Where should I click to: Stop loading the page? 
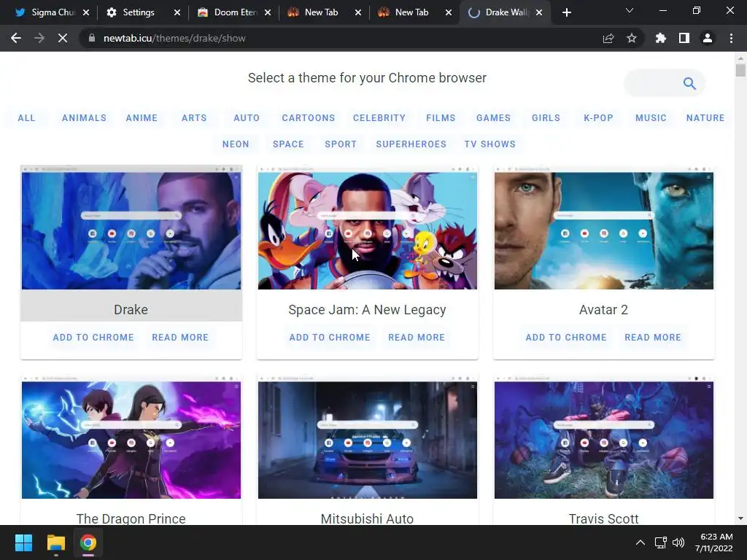tap(63, 38)
